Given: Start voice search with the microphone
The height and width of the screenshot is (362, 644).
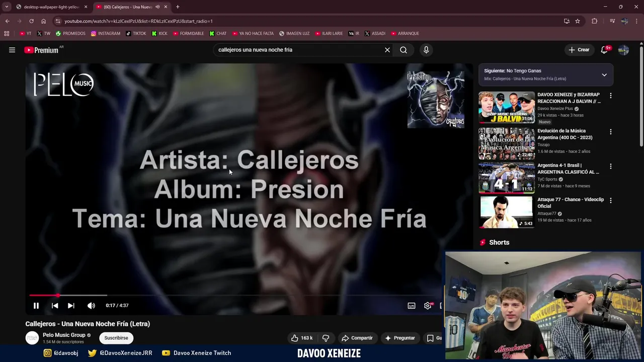Looking at the screenshot, I should (x=426, y=50).
